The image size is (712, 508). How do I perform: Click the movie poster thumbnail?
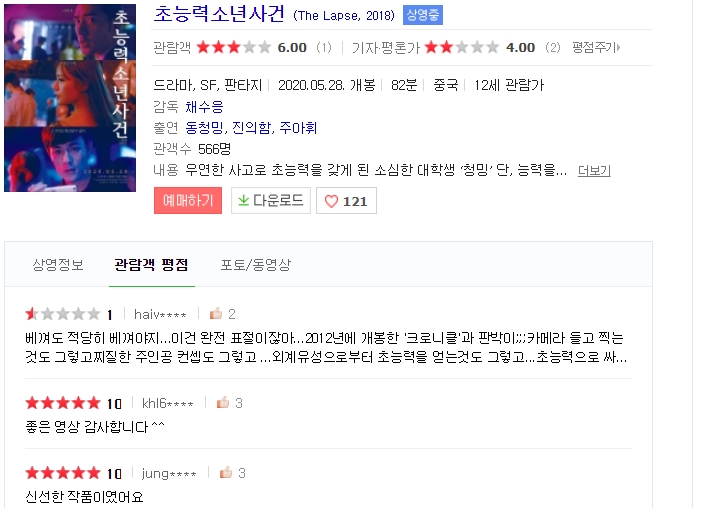70,98
